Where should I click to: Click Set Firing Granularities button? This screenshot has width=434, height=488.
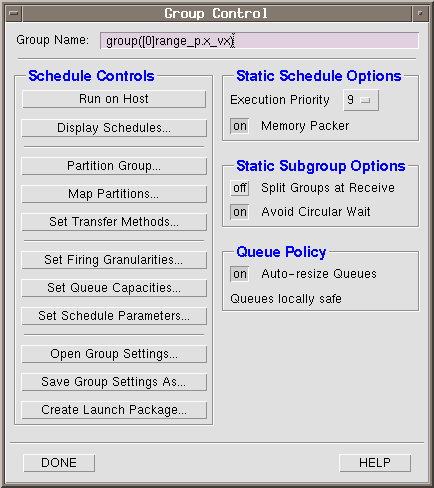(x=114, y=260)
